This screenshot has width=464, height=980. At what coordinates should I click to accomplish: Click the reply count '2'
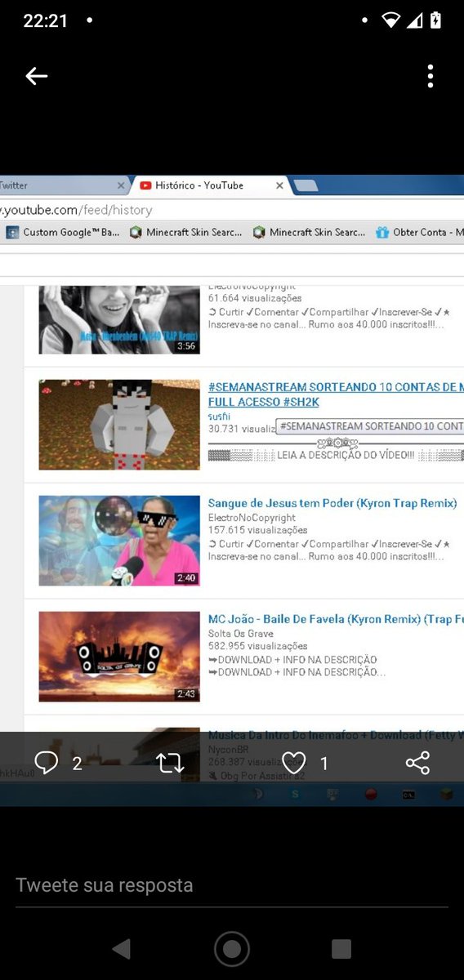[x=77, y=764]
